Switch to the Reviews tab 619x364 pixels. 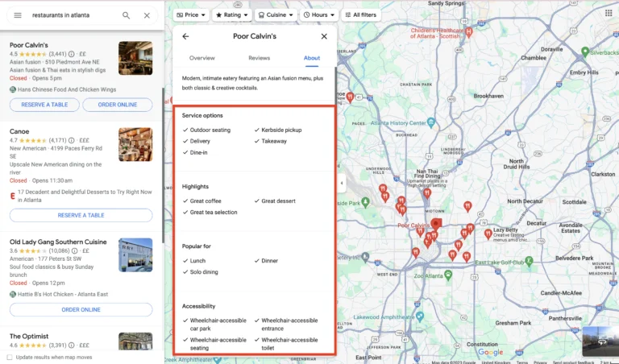coord(259,58)
